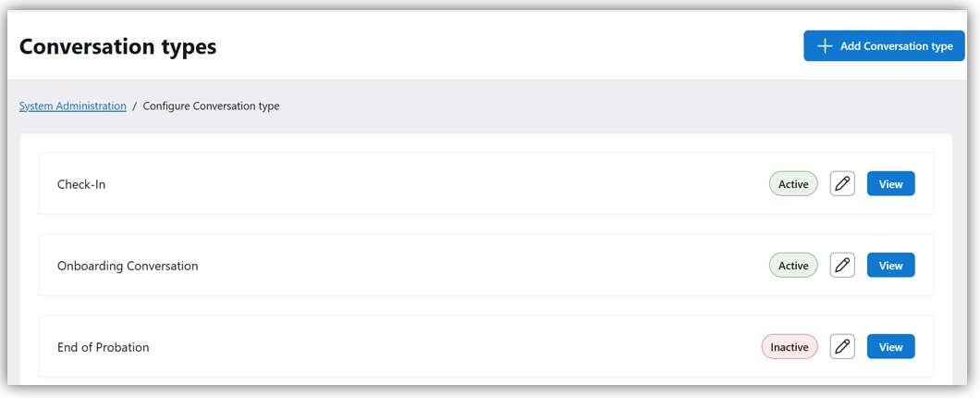
Task: Click the Conversation types page heading
Action: [118, 46]
